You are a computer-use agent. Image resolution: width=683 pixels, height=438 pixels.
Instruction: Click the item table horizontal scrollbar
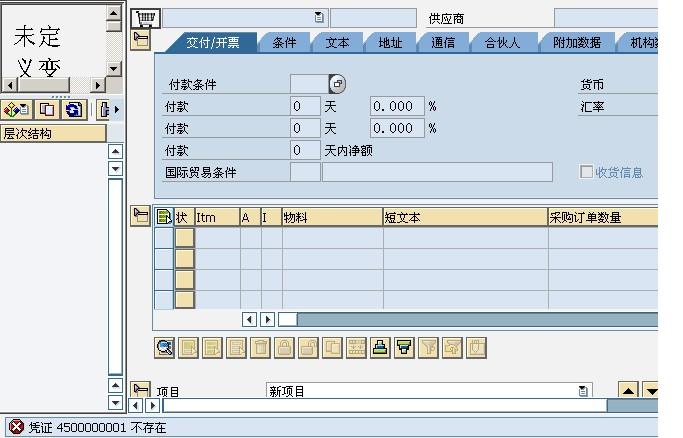click(470, 319)
